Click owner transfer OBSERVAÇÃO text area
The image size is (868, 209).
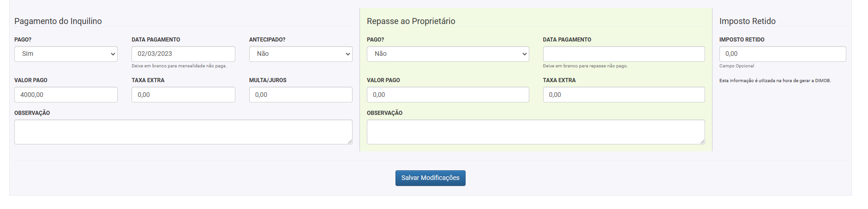(535, 132)
